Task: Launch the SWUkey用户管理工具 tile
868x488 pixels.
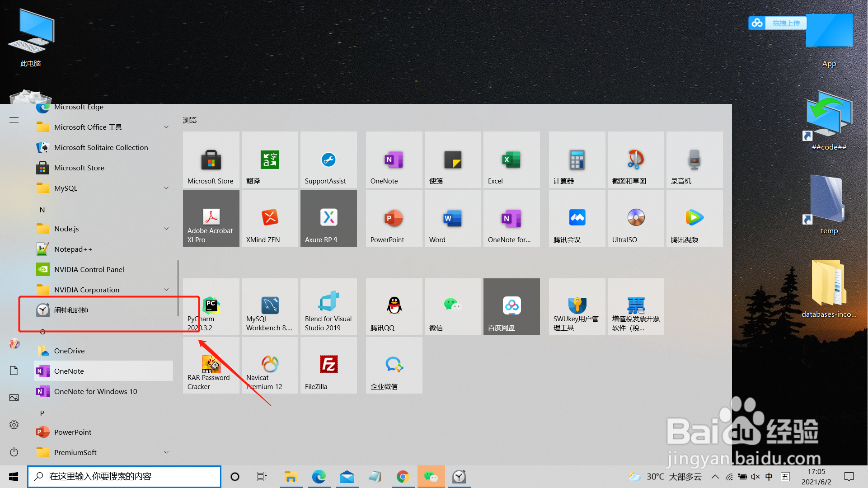Action: click(577, 306)
